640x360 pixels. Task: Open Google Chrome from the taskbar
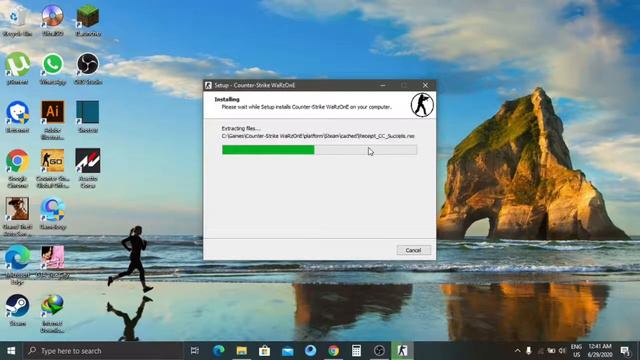pos(333,351)
